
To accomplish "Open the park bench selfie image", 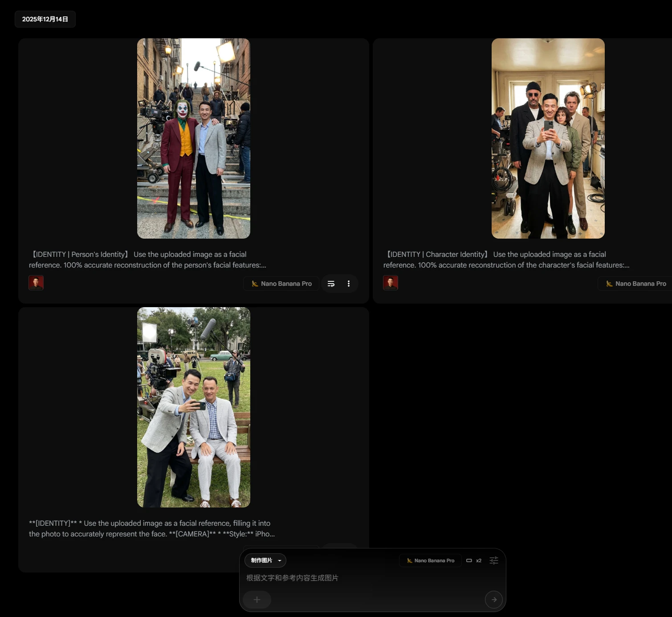I will 194,407.
